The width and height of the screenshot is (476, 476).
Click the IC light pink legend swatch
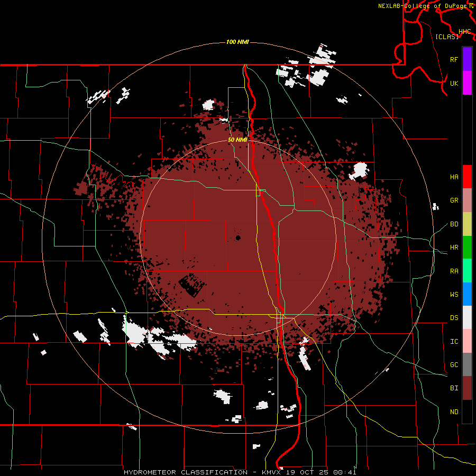(x=467, y=341)
